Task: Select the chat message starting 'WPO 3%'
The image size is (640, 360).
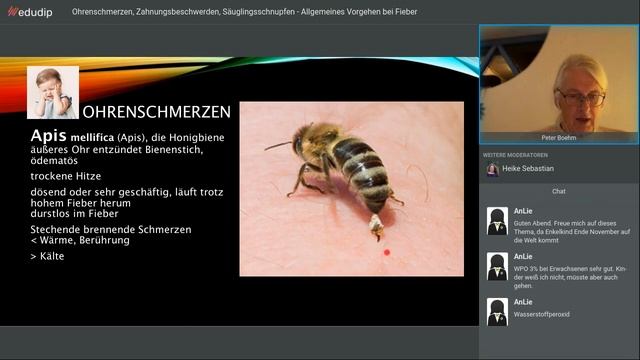Action: 570,277
